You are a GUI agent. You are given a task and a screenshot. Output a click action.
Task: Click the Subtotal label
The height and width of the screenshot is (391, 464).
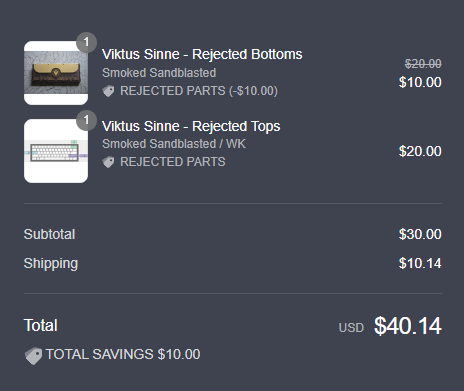click(49, 234)
